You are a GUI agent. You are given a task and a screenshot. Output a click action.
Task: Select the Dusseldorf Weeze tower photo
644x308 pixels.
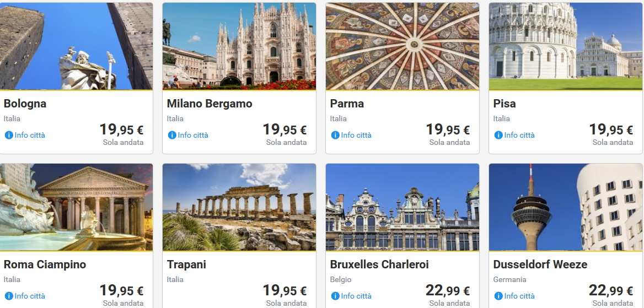point(566,207)
